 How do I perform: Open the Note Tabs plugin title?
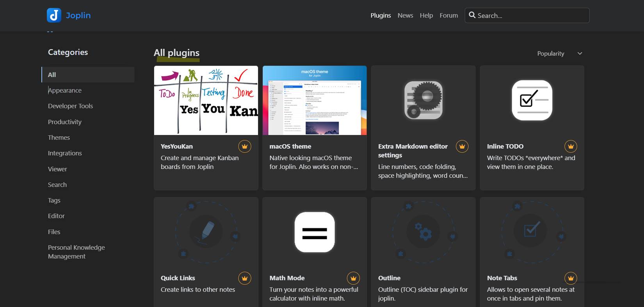coord(502,278)
